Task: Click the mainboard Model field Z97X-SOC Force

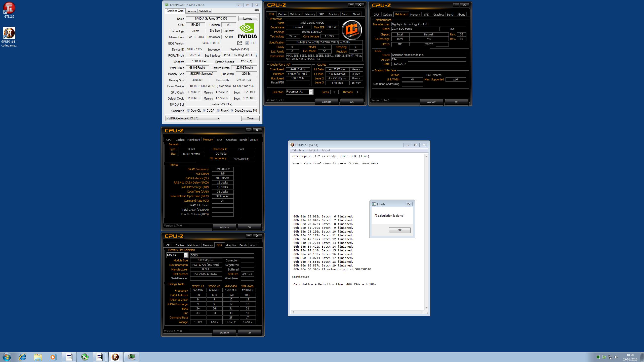Action: coord(415,29)
